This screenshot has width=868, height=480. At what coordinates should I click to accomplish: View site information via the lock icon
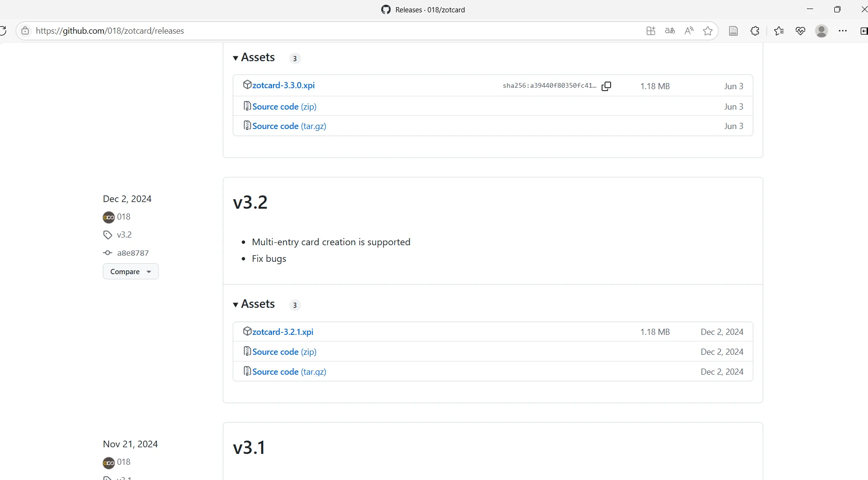coord(25,31)
